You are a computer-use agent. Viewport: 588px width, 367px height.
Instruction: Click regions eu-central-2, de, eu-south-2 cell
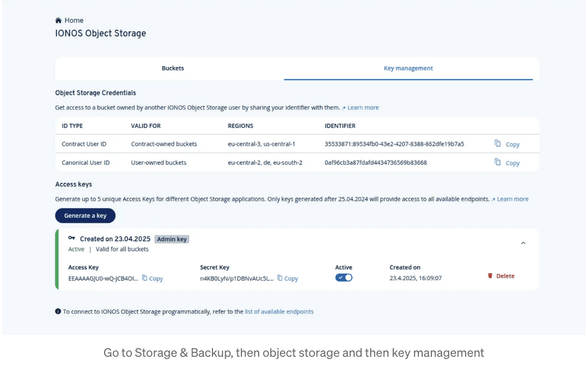pos(265,163)
